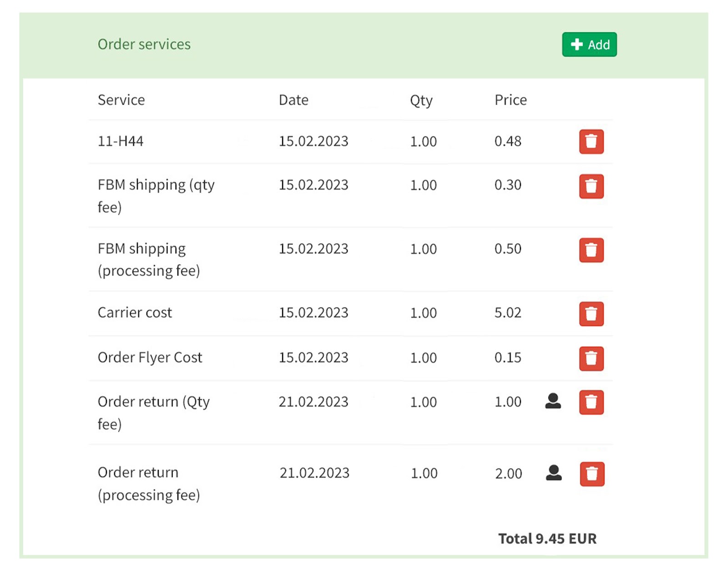This screenshot has width=728, height=574.
Task: Click the Date column header
Action: pyautogui.click(x=293, y=100)
